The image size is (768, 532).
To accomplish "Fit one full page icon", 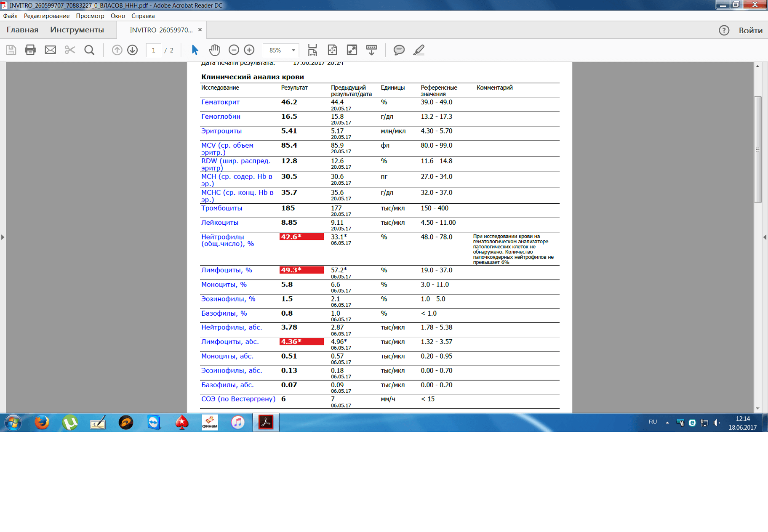I will [332, 50].
